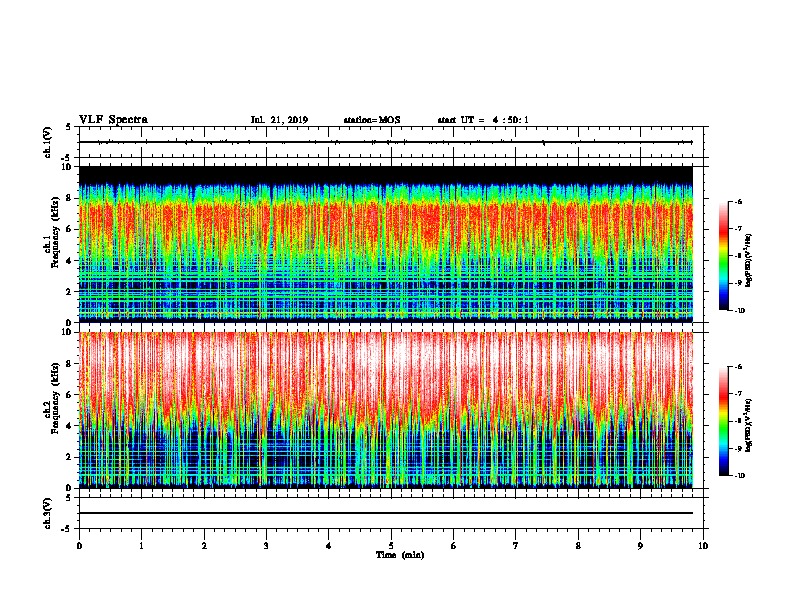The width and height of the screenshot is (792, 612).
Task: Click the ch.1 color scale log(PSD) unit label
Action: pos(748,261)
